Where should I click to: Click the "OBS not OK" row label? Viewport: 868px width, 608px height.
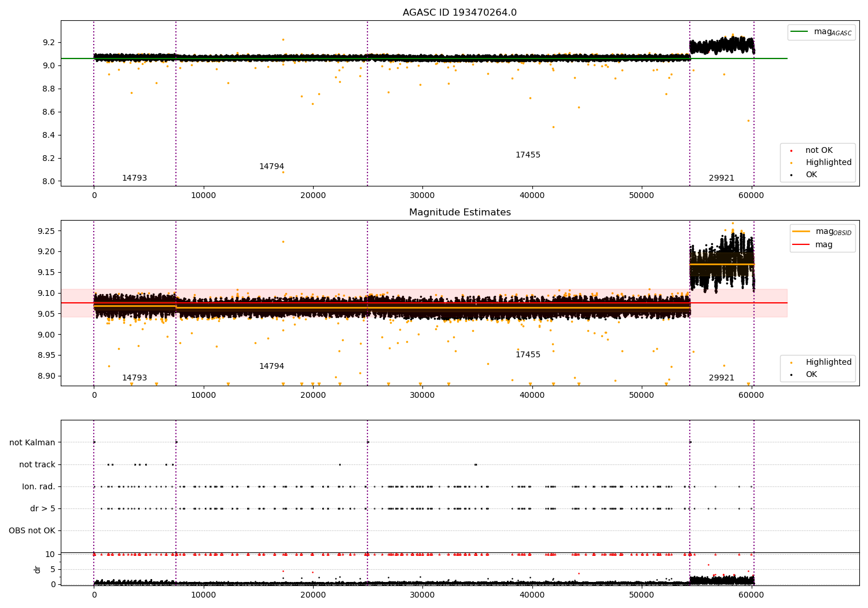[32, 531]
